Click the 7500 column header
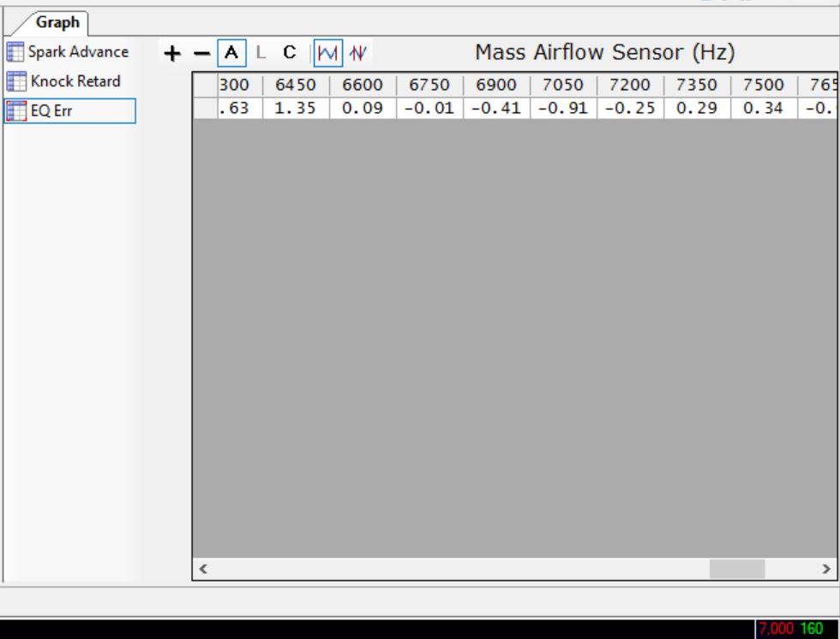The height and width of the screenshot is (639, 840). (x=764, y=85)
